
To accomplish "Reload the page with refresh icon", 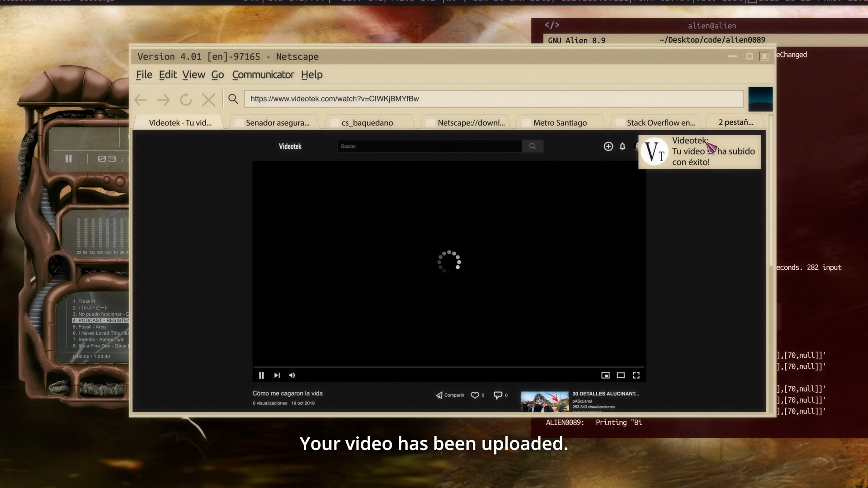I will click(186, 99).
